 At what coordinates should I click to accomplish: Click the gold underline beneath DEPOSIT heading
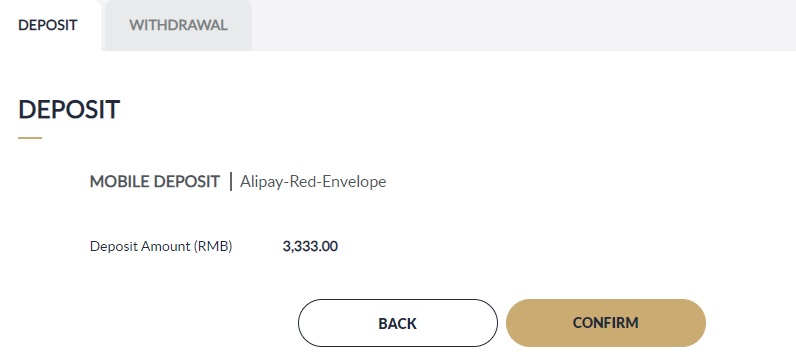coord(30,138)
